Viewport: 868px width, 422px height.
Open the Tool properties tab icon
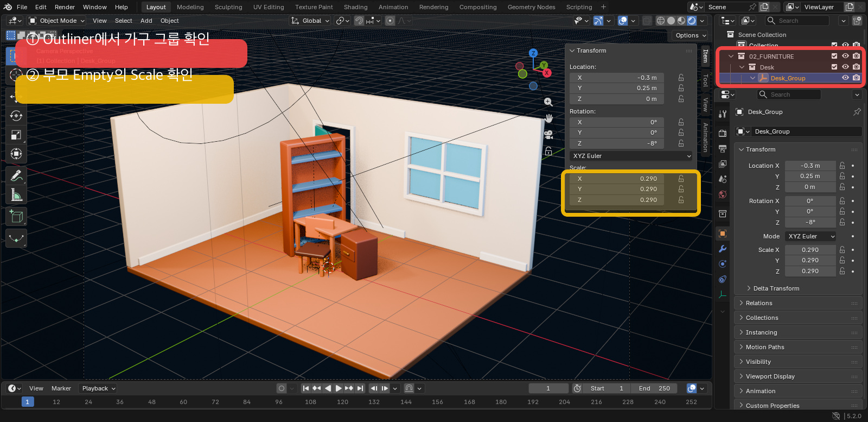coord(723,114)
